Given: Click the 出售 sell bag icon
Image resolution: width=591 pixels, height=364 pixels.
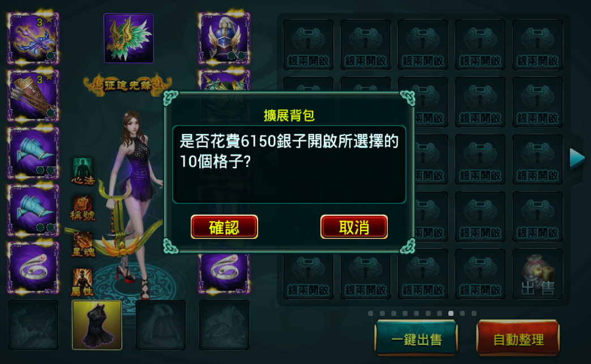Looking at the screenshot, I should tap(537, 275).
